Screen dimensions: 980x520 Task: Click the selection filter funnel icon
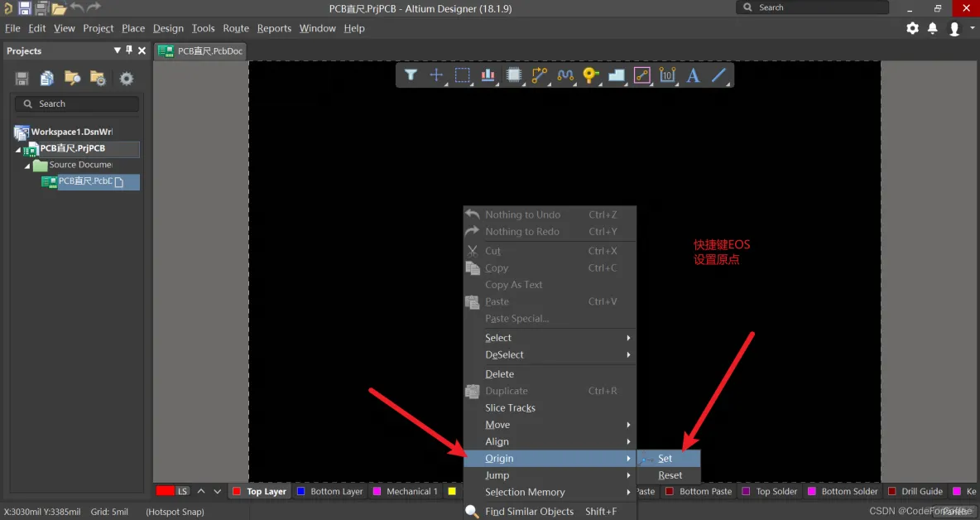click(x=411, y=75)
